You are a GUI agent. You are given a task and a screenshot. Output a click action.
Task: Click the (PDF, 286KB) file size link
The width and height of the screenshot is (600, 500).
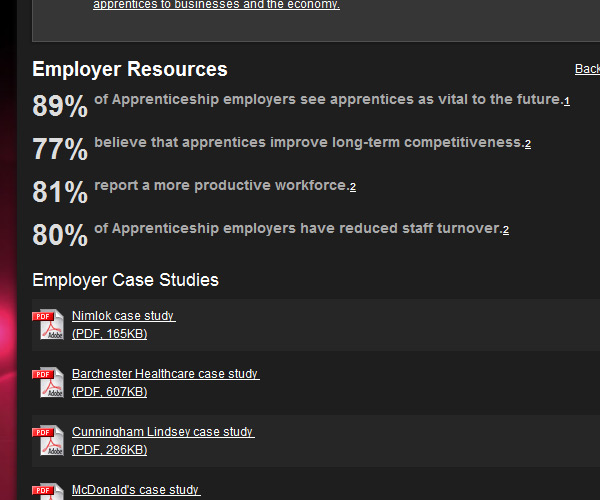click(x=110, y=450)
